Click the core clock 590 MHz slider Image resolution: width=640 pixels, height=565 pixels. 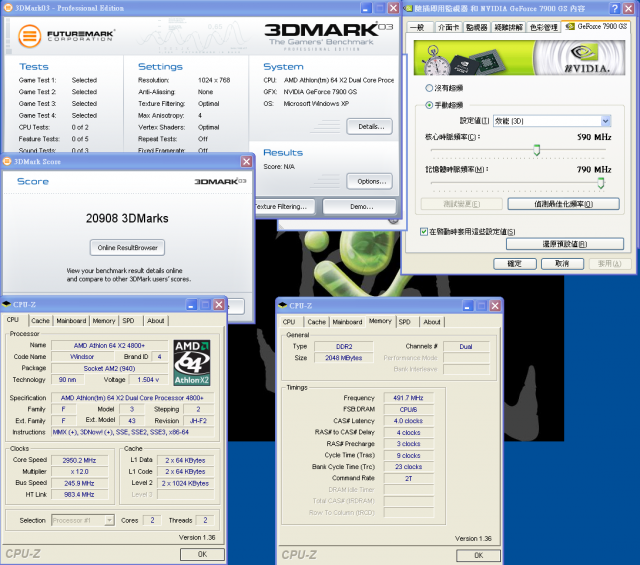click(537, 150)
